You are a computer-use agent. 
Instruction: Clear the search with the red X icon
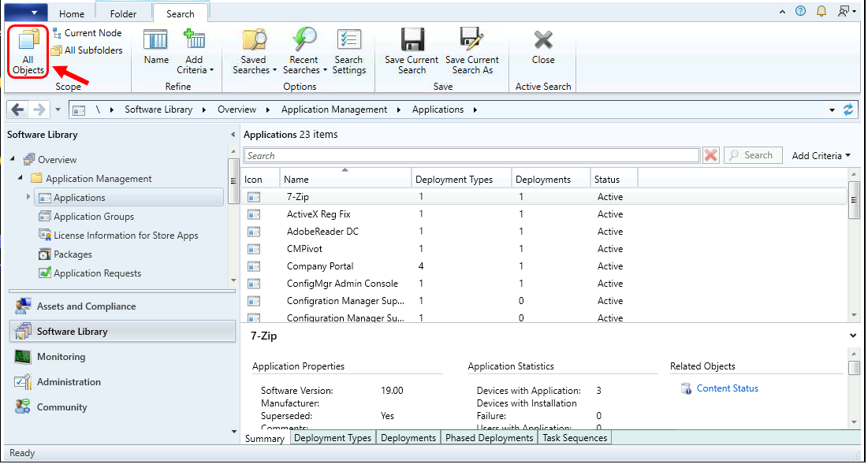point(710,154)
